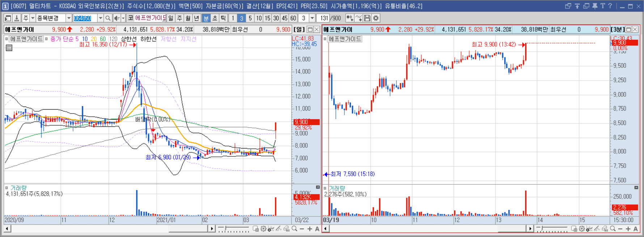Click the settings gear under the daily chart
This screenshot has height=237, width=644.
[x=263, y=229]
